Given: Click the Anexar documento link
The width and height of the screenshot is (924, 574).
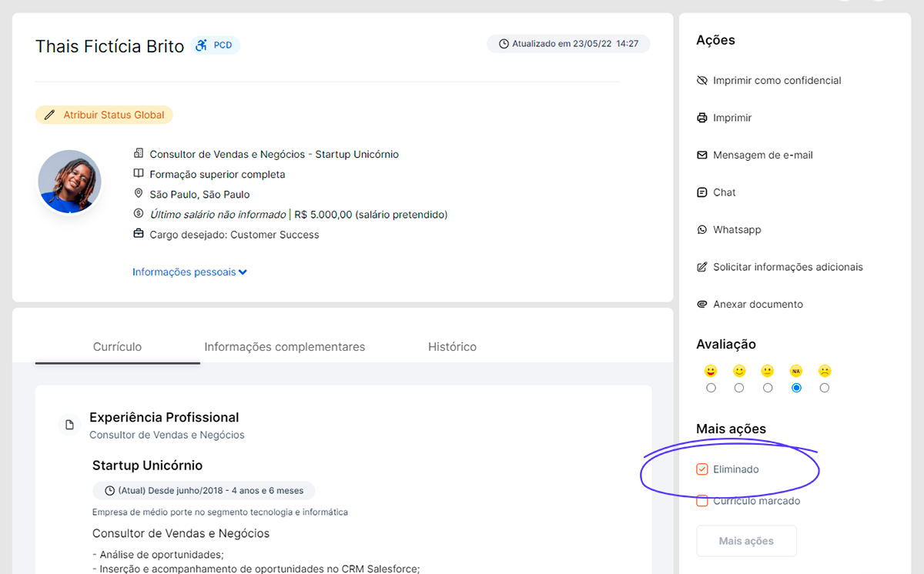Looking at the screenshot, I should [758, 304].
